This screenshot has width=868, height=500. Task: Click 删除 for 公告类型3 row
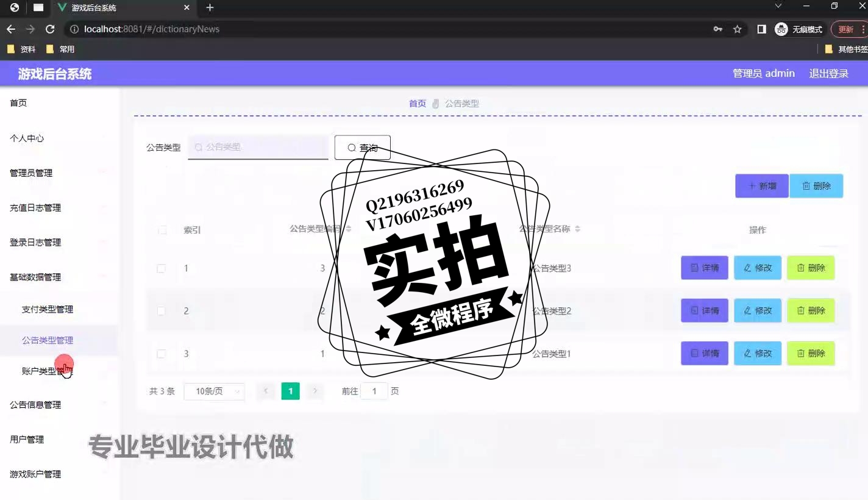tap(811, 268)
